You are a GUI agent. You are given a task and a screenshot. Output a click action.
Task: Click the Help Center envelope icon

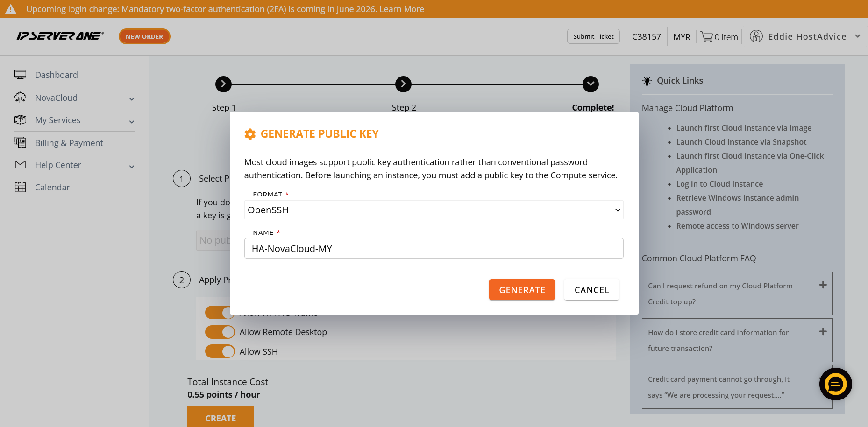[20, 165]
